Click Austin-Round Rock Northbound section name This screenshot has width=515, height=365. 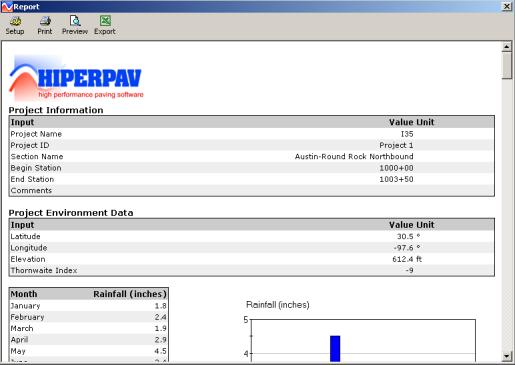click(354, 156)
